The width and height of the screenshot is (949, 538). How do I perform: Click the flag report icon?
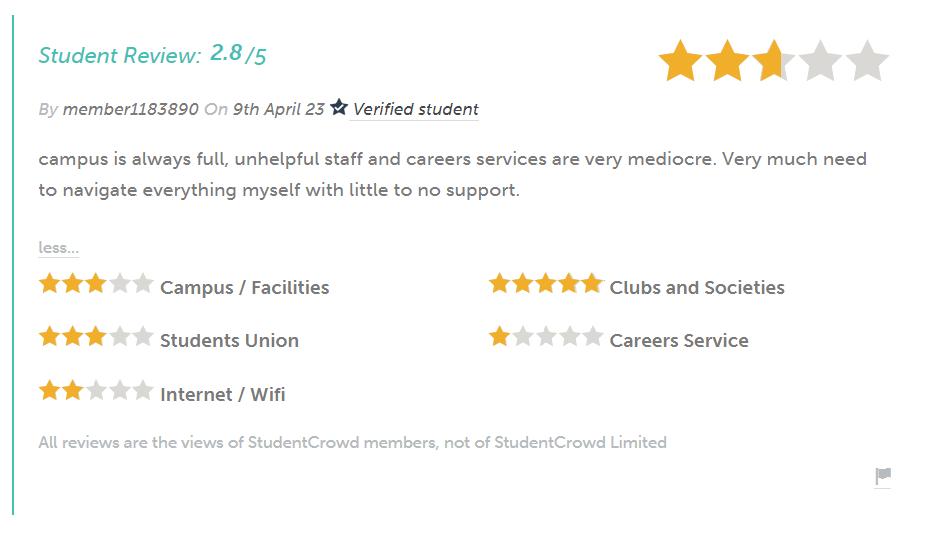click(x=882, y=476)
